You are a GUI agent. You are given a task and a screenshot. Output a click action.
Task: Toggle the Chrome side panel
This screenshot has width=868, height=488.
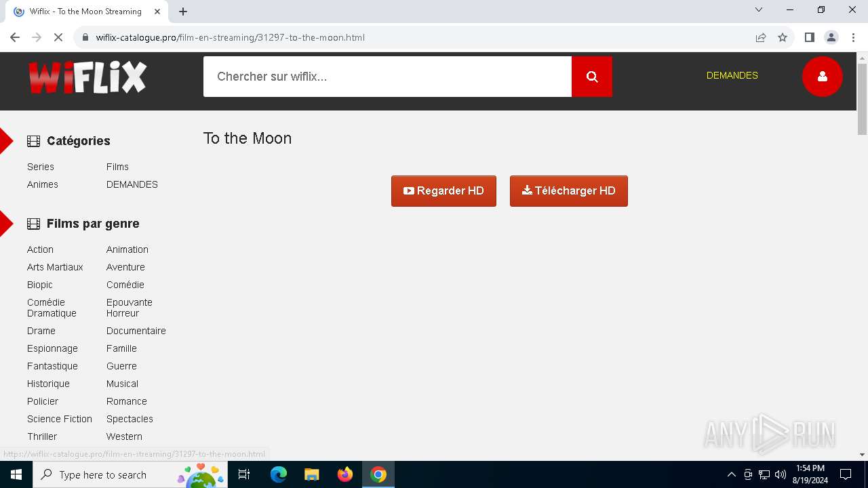[x=809, y=37]
